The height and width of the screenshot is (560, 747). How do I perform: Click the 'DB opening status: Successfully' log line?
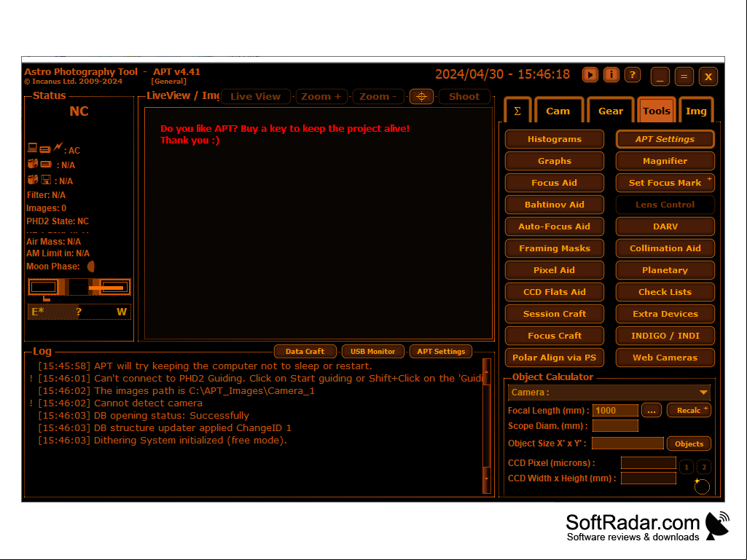point(144,415)
